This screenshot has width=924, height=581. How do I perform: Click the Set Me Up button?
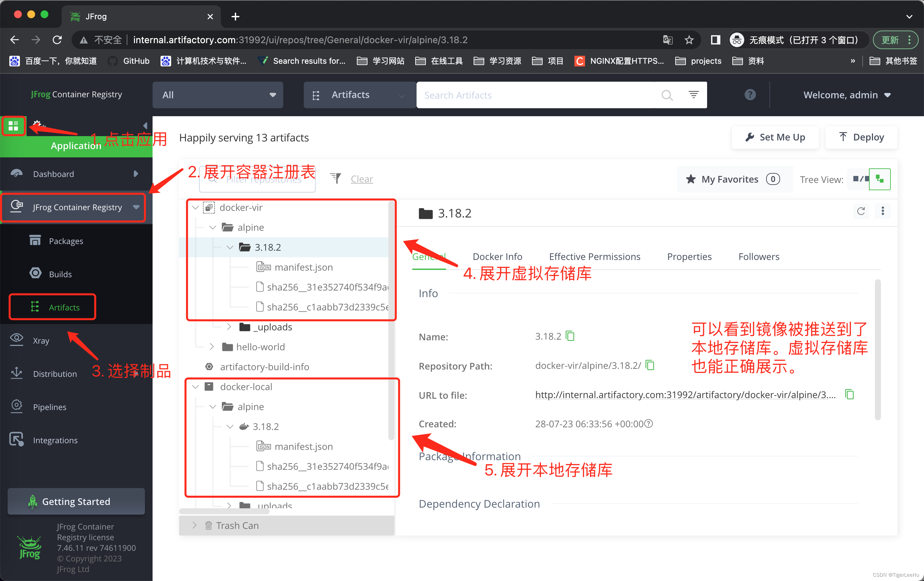point(775,137)
